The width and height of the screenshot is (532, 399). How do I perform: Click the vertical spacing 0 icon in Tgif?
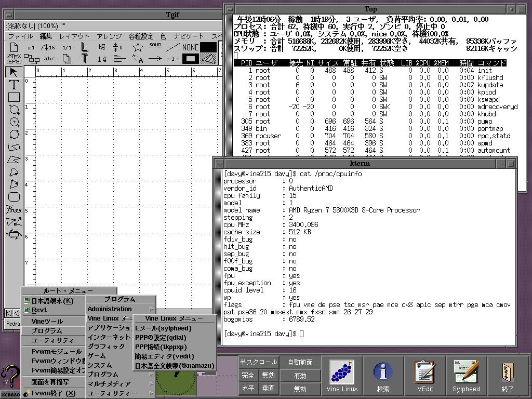[x=118, y=47]
